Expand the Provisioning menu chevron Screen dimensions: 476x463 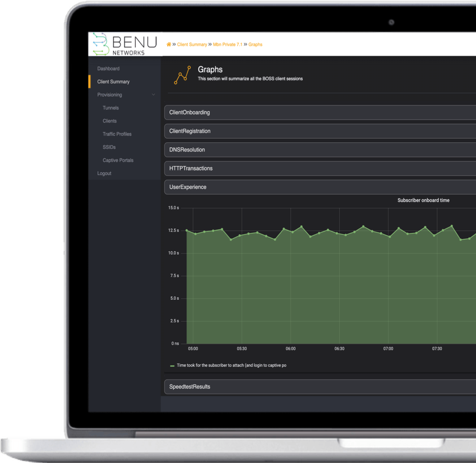click(153, 95)
